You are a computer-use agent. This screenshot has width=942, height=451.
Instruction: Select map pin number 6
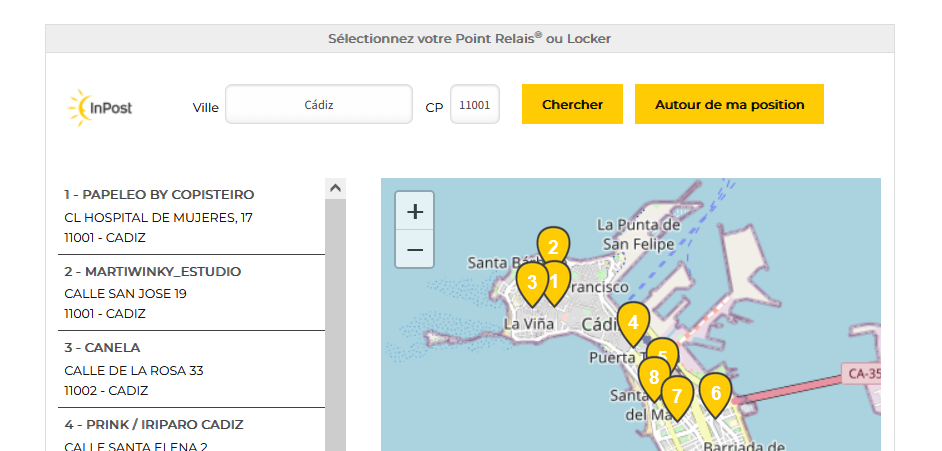tap(715, 392)
